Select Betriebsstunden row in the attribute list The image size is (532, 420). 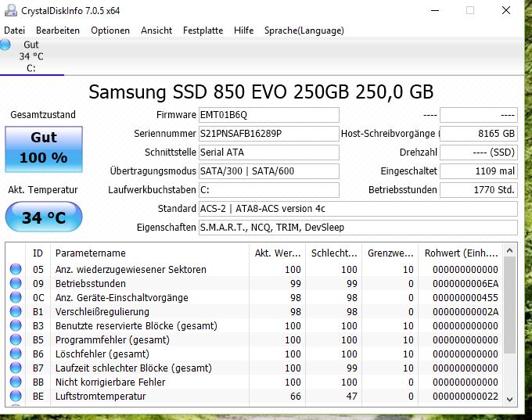point(254,283)
